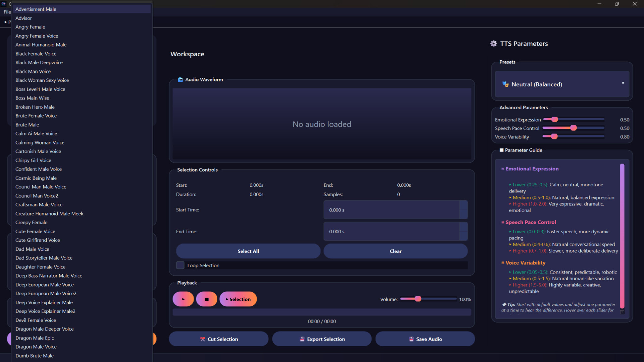
Task: Click the save icon on Save Audio button
Action: [411, 339]
